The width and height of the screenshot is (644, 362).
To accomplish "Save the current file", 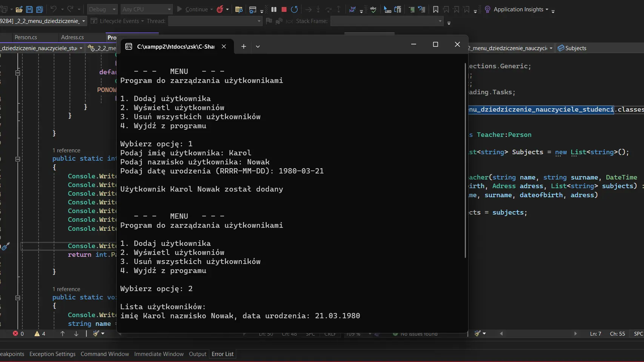I will pos(29,9).
